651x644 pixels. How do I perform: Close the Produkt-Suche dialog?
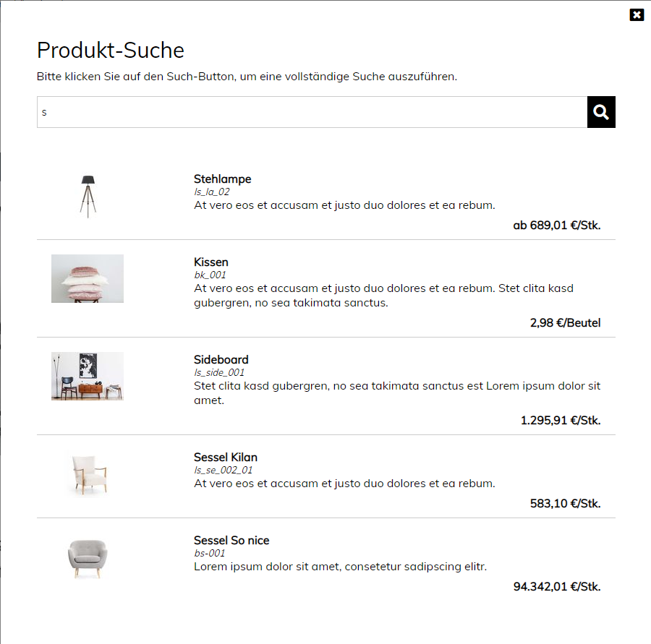(x=637, y=15)
